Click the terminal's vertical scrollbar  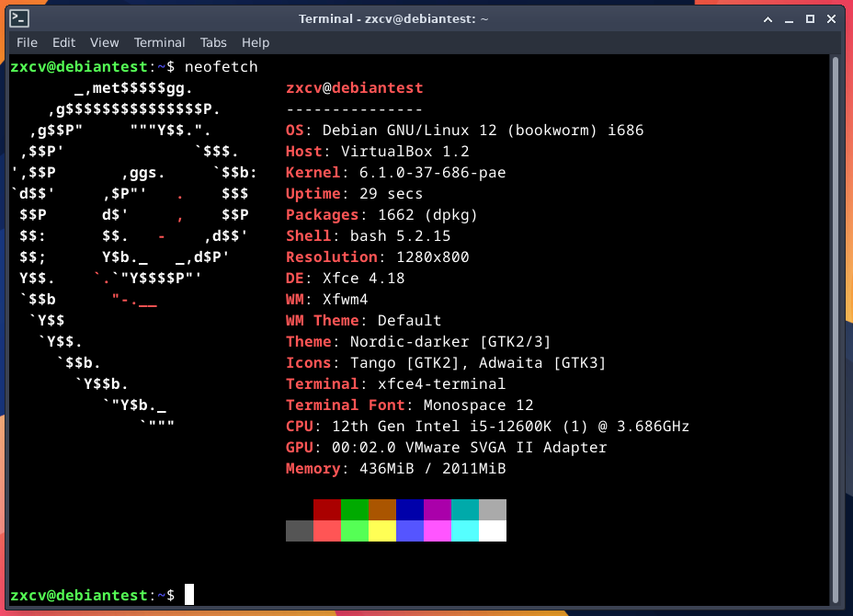[x=836, y=330]
